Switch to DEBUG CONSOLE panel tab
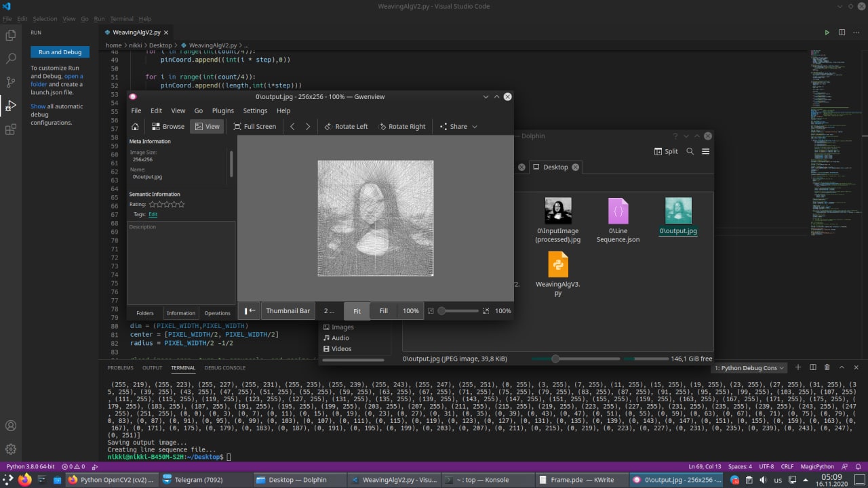This screenshot has width=868, height=488. 225,367
